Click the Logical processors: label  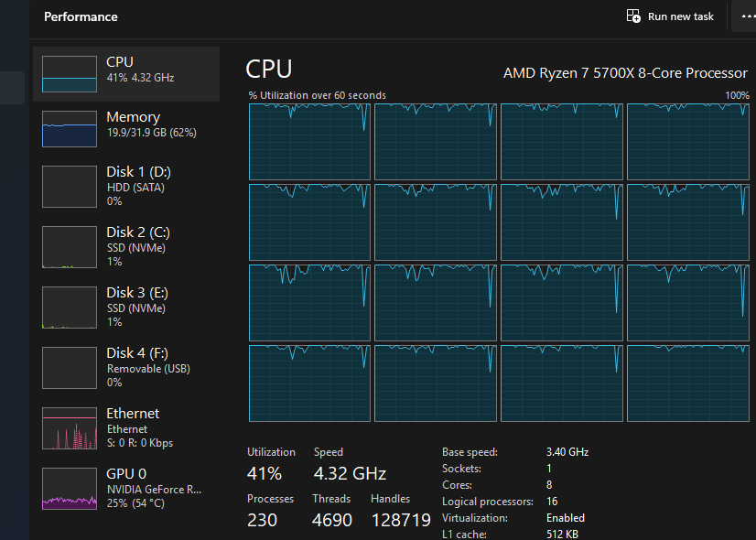coord(488,502)
